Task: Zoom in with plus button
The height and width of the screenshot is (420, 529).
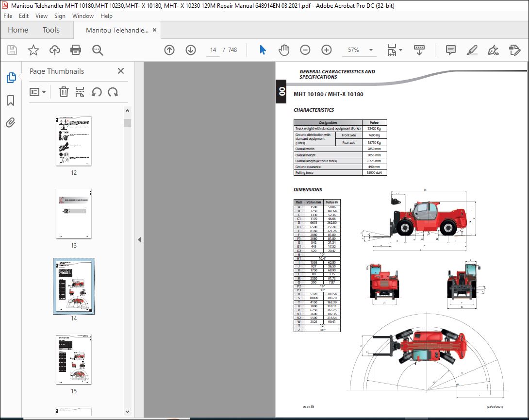Action: [326, 50]
